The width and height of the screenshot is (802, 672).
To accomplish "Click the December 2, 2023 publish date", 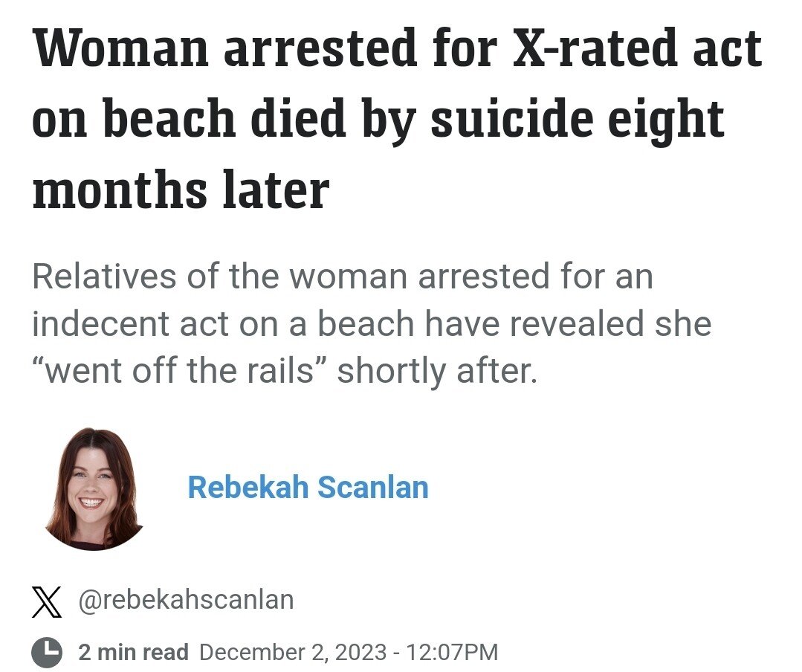I will [x=293, y=652].
